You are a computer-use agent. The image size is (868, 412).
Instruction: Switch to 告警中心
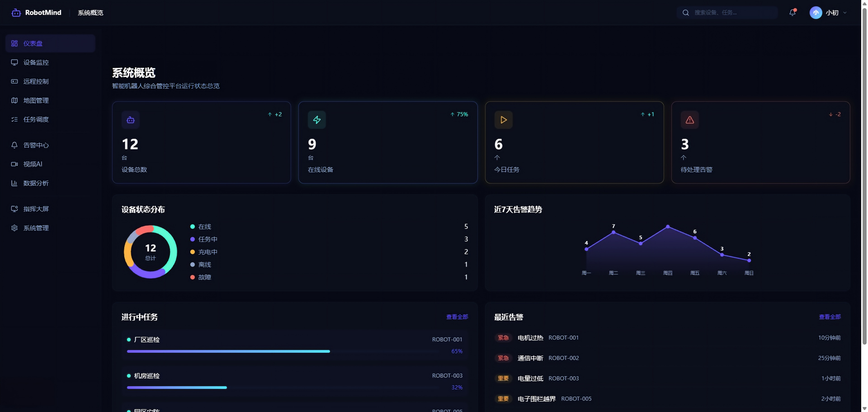pyautogui.click(x=50, y=145)
